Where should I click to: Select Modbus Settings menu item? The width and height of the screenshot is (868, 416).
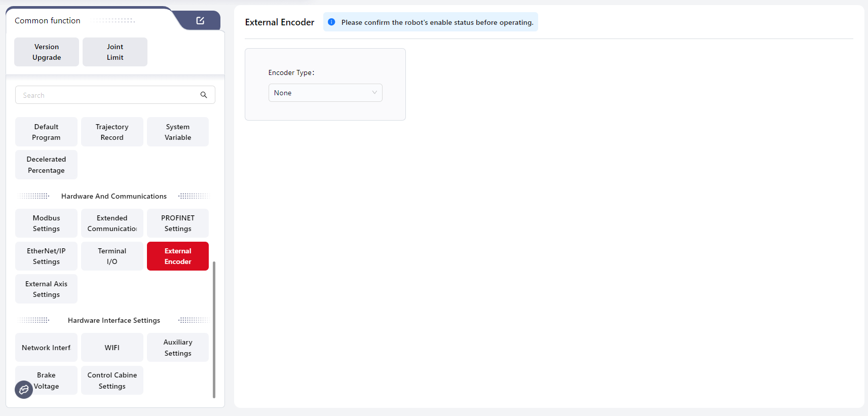[46, 223]
